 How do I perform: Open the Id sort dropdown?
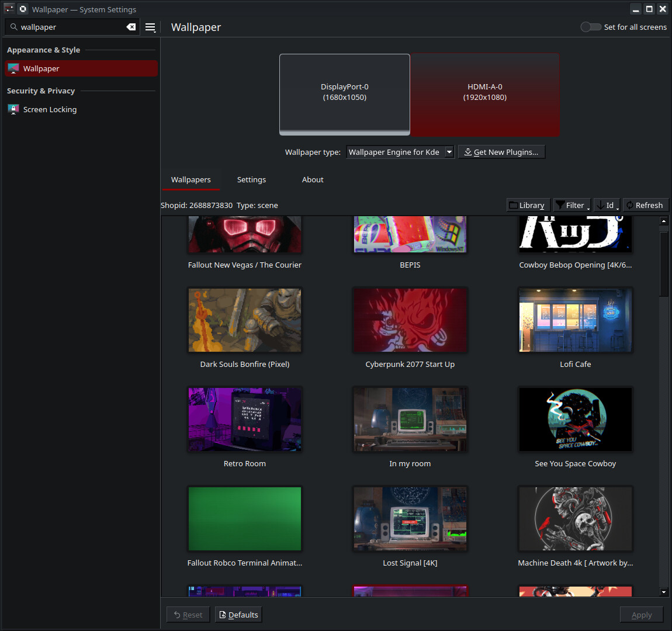pyautogui.click(x=607, y=205)
